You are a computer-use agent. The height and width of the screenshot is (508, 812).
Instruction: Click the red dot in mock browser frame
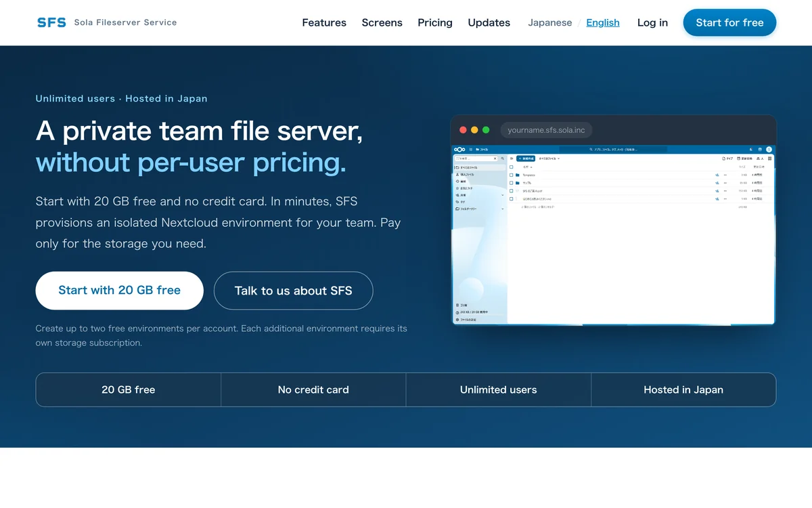[x=464, y=130]
